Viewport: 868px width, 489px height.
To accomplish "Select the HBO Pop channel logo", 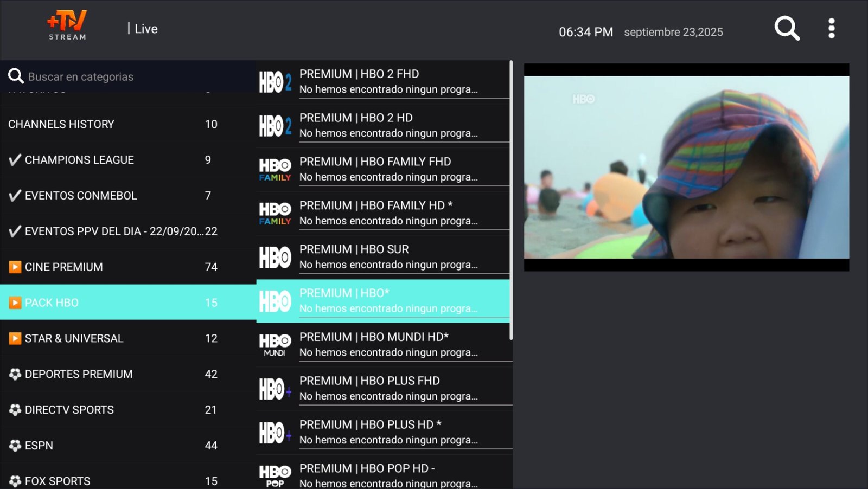I will 275,476.
